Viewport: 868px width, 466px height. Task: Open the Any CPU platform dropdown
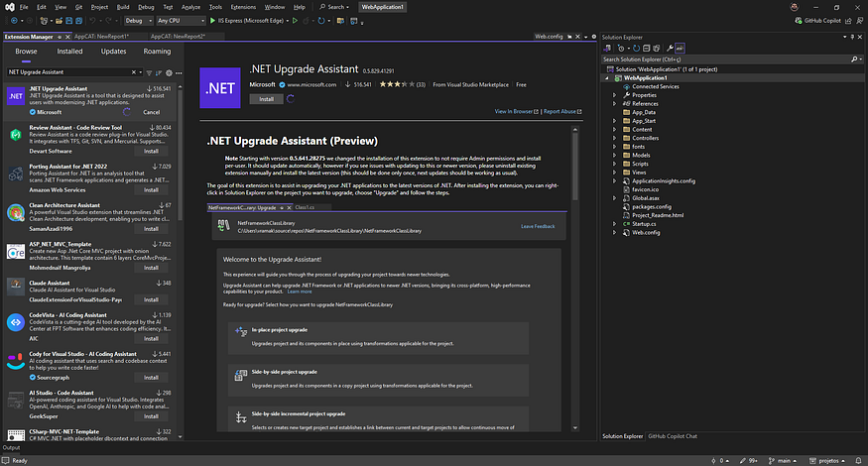tap(182, 20)
